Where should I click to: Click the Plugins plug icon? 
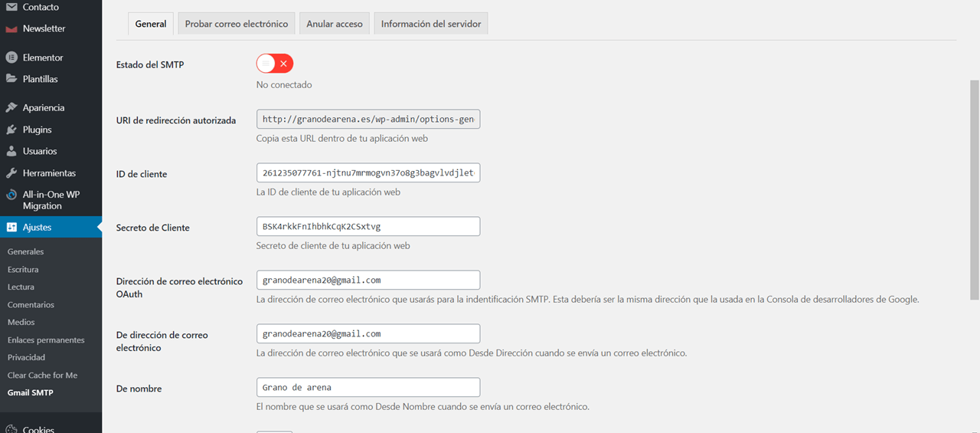click(11, 130)
